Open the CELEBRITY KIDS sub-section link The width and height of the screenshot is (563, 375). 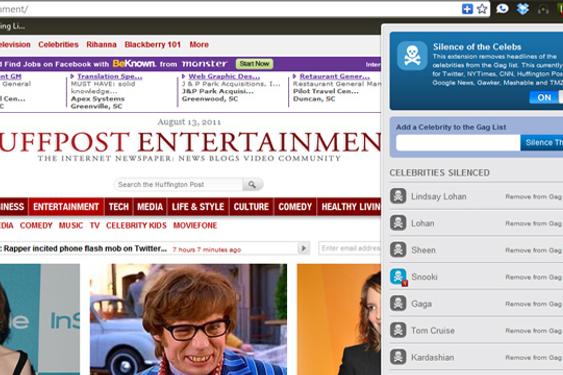(x=136, y=226)
